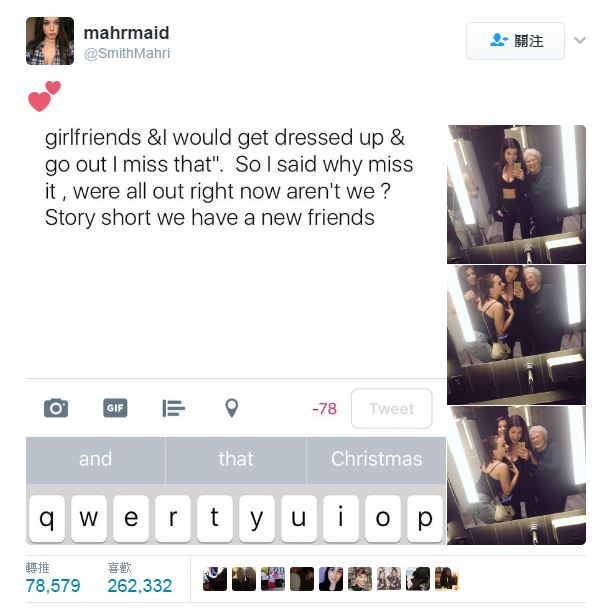This screenshot has width=606, height=611.
Task: Choose the 'and' keyboard suggestion
Action: [x=95, y=460]
